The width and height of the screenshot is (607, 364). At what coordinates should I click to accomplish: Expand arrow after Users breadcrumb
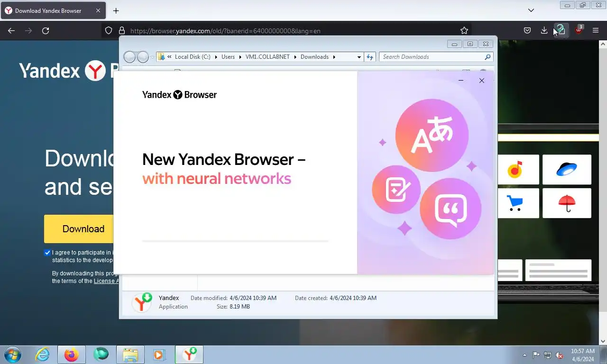pyautogui.click(x=240, y=57)
